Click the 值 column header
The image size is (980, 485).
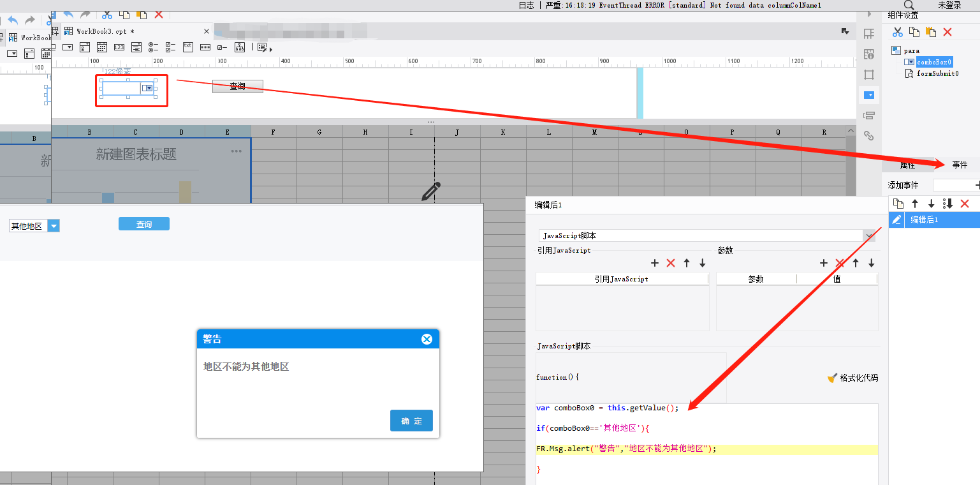coord(837,279)
